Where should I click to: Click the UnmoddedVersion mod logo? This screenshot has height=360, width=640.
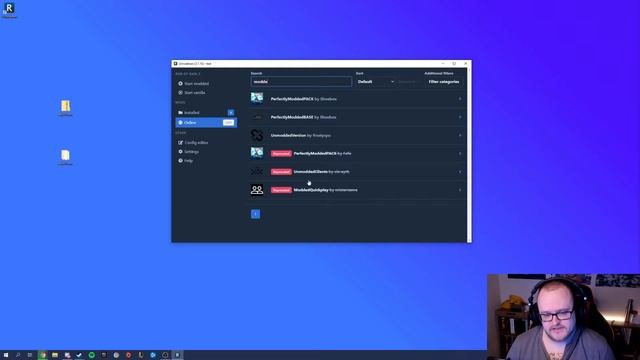(257, 135)
